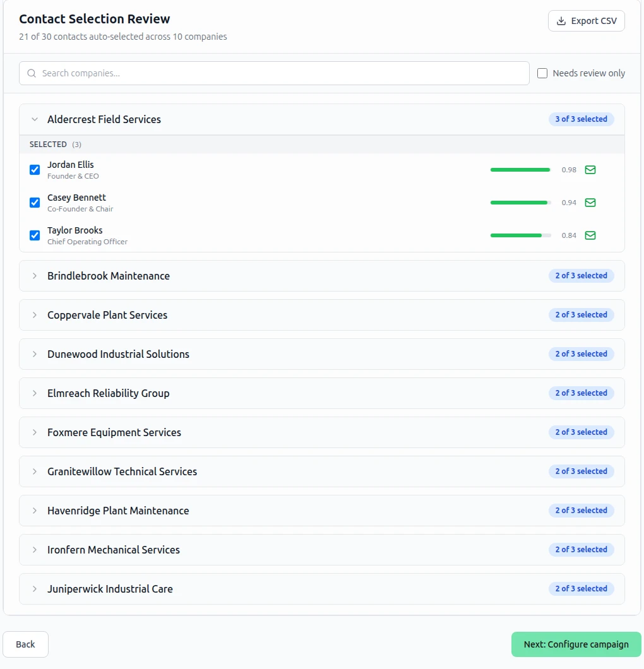The height and width of the screenshot is (669, 644).
Task: Click the 0.84 score value
Action: [x=569, y=235]
